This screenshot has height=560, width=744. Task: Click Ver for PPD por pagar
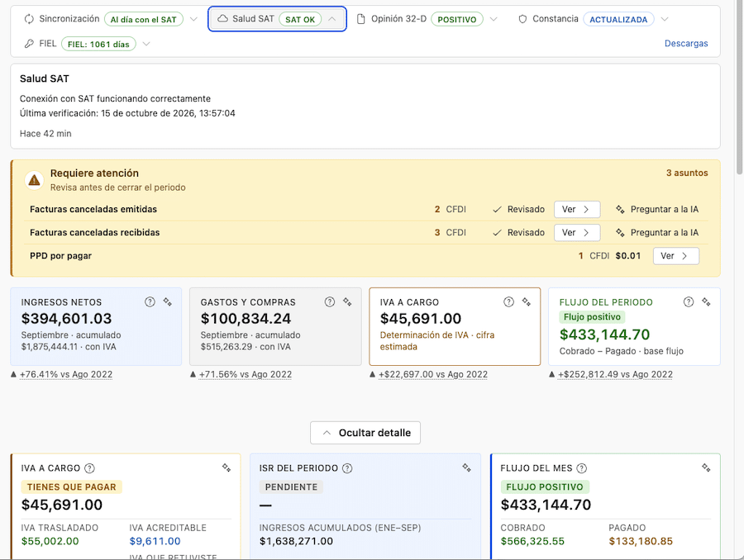click(675, 256)
